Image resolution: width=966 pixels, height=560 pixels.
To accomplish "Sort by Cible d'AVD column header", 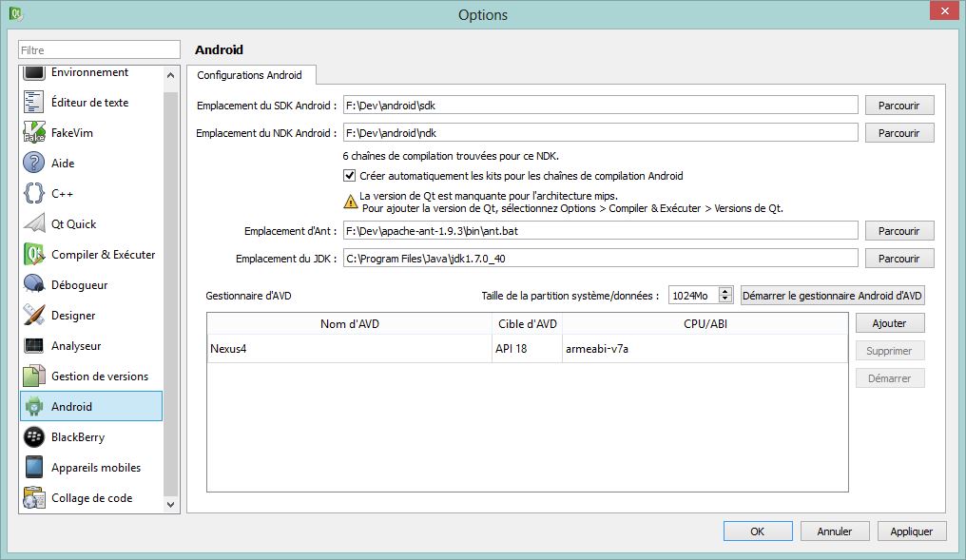I will [x=528, y=324].
